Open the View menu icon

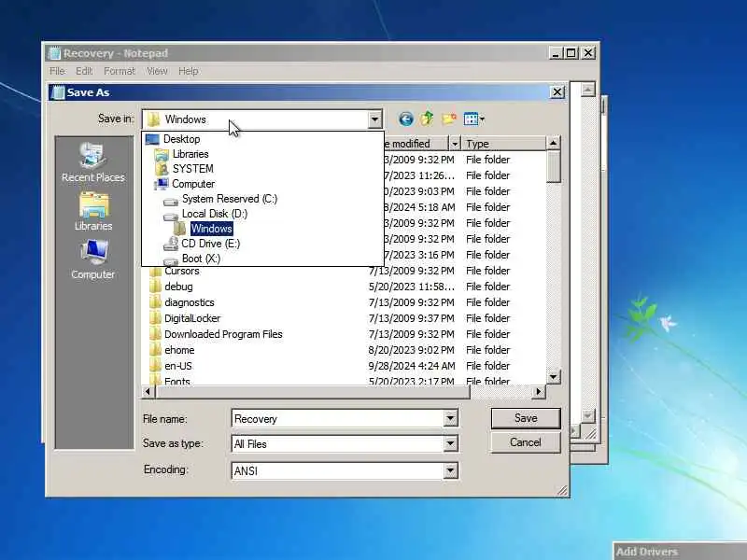click(474, 119)
